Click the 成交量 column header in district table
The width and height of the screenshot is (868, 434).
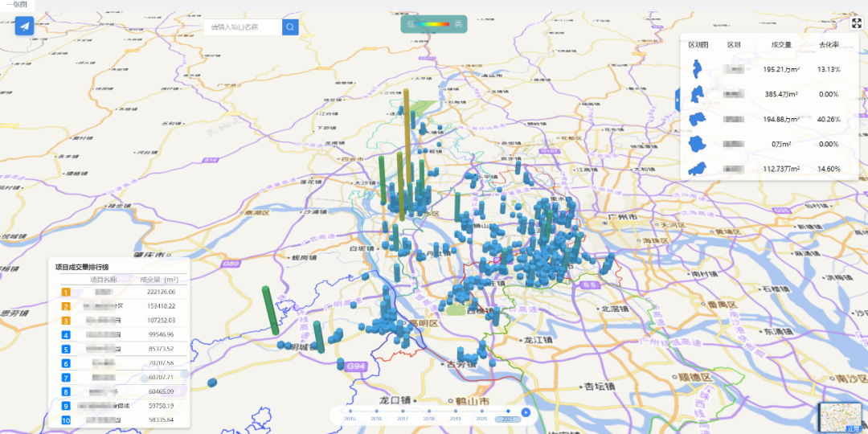[781, 45]
